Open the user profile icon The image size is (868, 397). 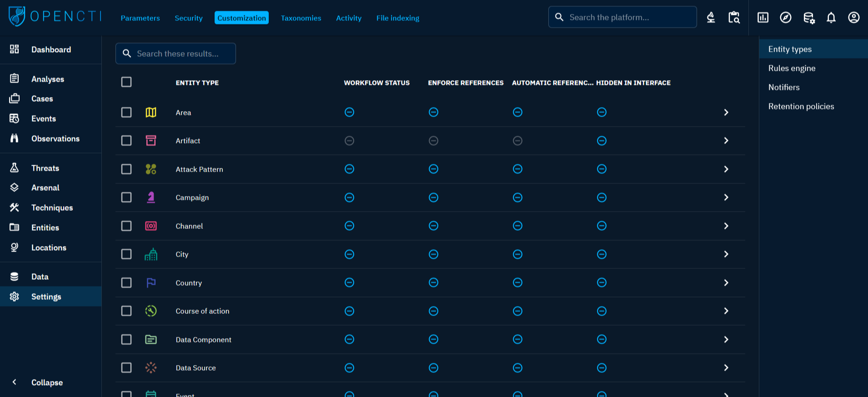(853, 18)
